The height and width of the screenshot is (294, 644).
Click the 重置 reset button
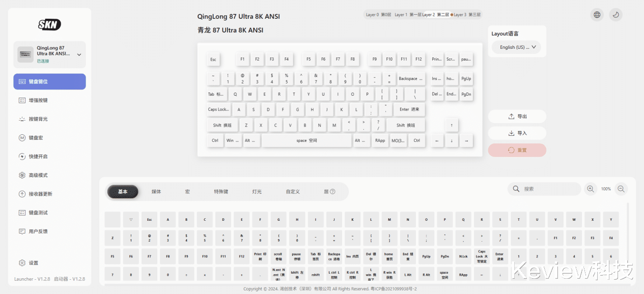click(517, 150)
